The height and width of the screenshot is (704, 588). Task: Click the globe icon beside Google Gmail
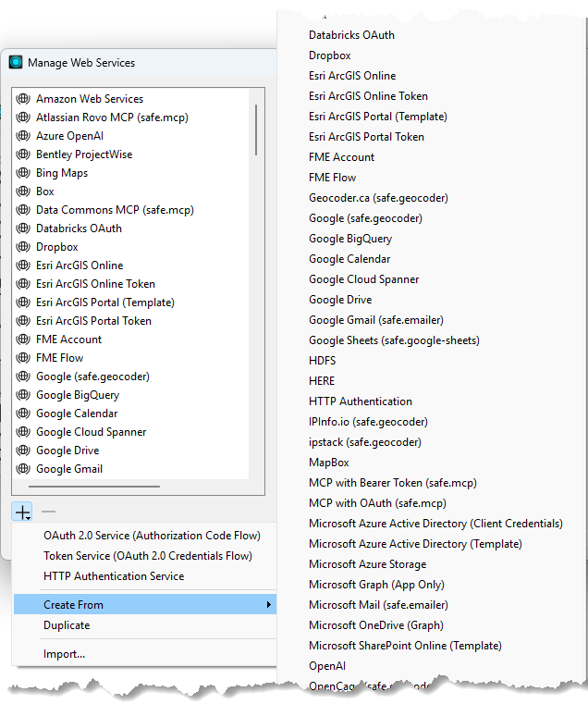(x=23, y=469)
